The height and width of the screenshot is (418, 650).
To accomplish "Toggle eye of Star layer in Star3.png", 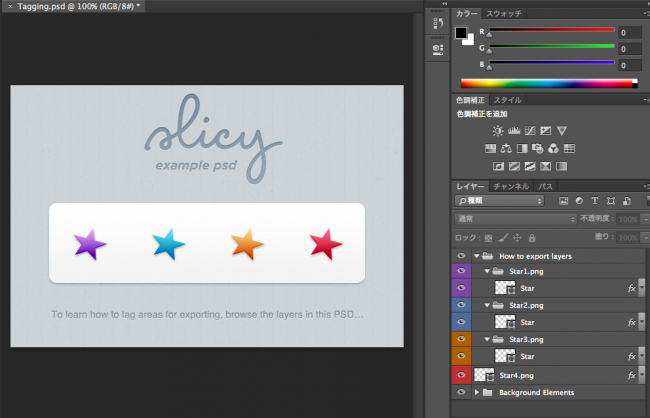I will tap(461, 356).
